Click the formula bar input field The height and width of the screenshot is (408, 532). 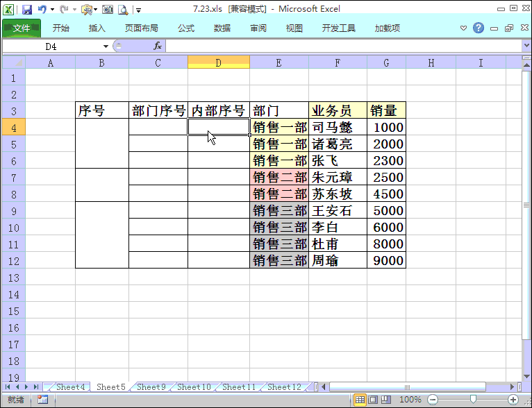click(x=343, y=46)
